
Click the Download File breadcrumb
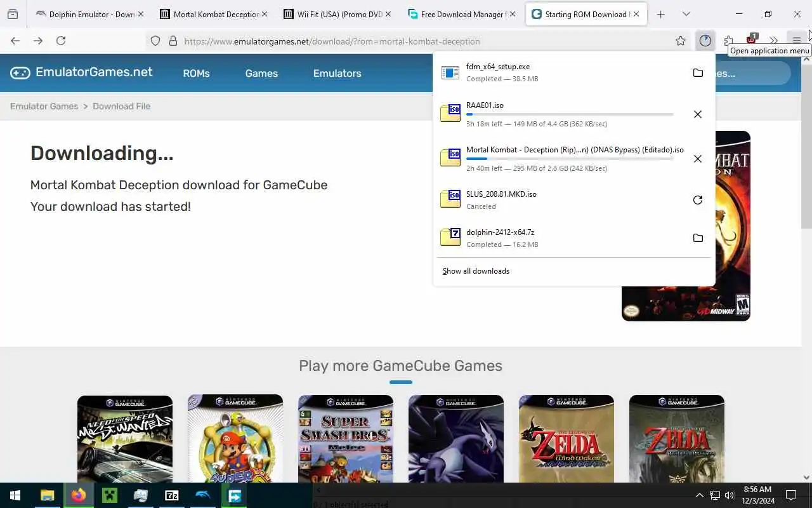click(x=121, y=106)
